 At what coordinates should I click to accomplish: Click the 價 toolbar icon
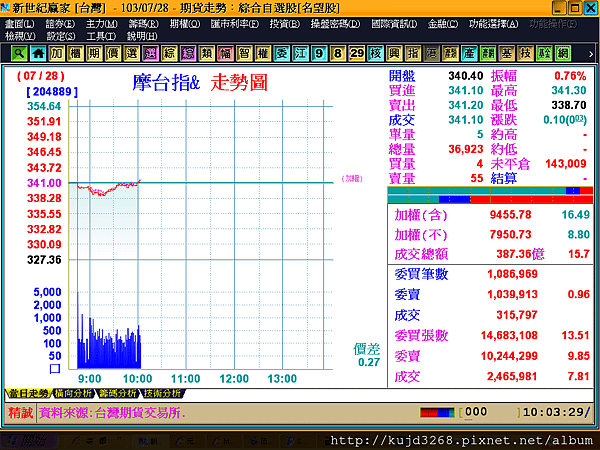coord(113,53)
